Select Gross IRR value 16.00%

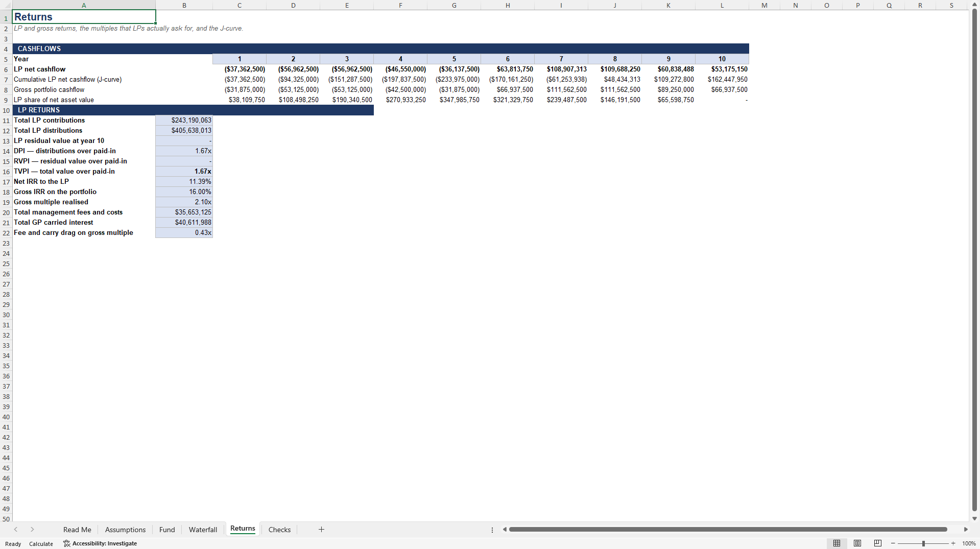[x=184, y=192]
